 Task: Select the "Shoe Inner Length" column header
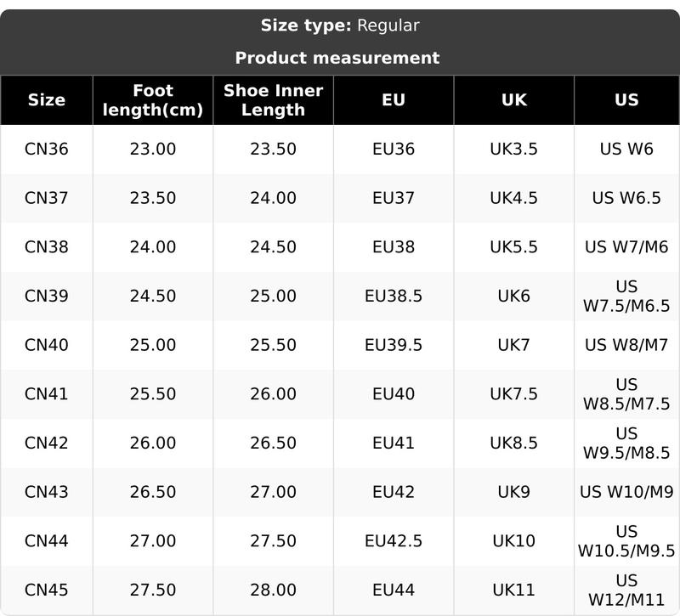click(x=273, y=100)
